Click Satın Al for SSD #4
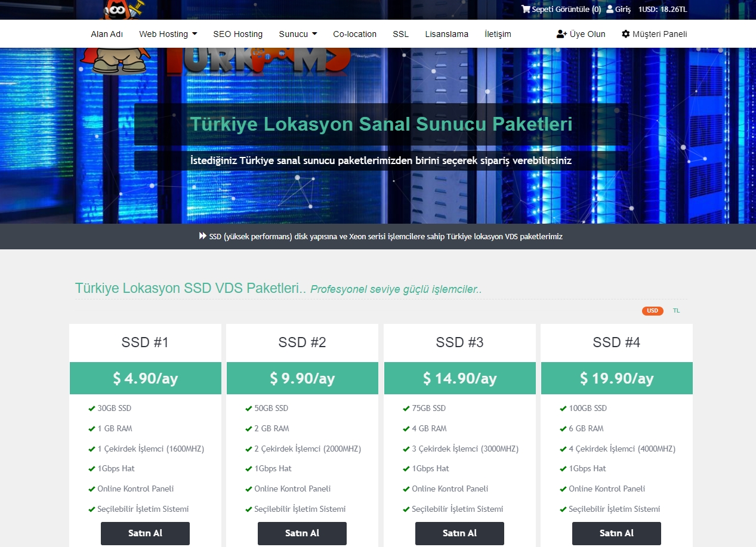Image resolution: width=756 pixels, height=547 pixels. 616,533
